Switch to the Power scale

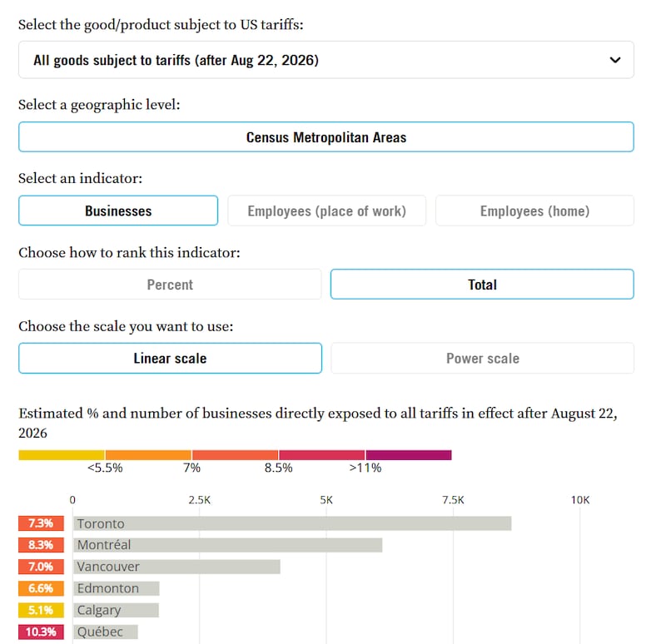tap(483, 359)
